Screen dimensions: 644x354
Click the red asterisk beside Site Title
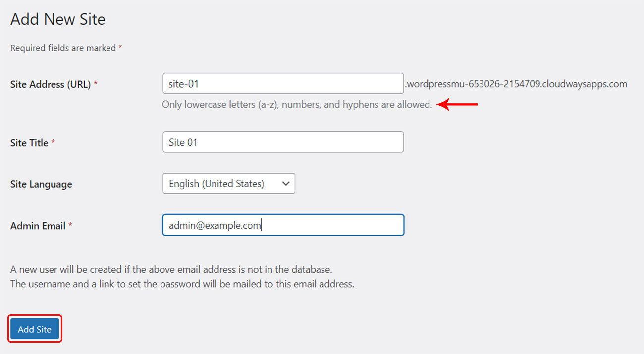tap(53, 142)
